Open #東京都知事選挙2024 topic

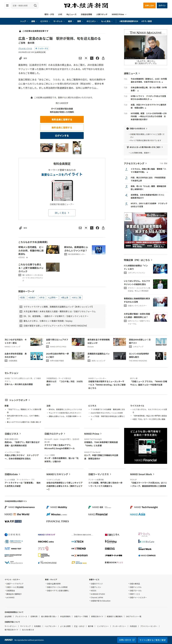(129, 21)
